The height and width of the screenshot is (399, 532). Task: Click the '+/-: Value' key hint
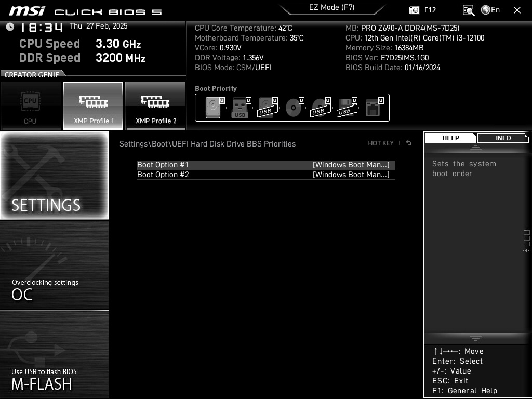coord(451,371)
